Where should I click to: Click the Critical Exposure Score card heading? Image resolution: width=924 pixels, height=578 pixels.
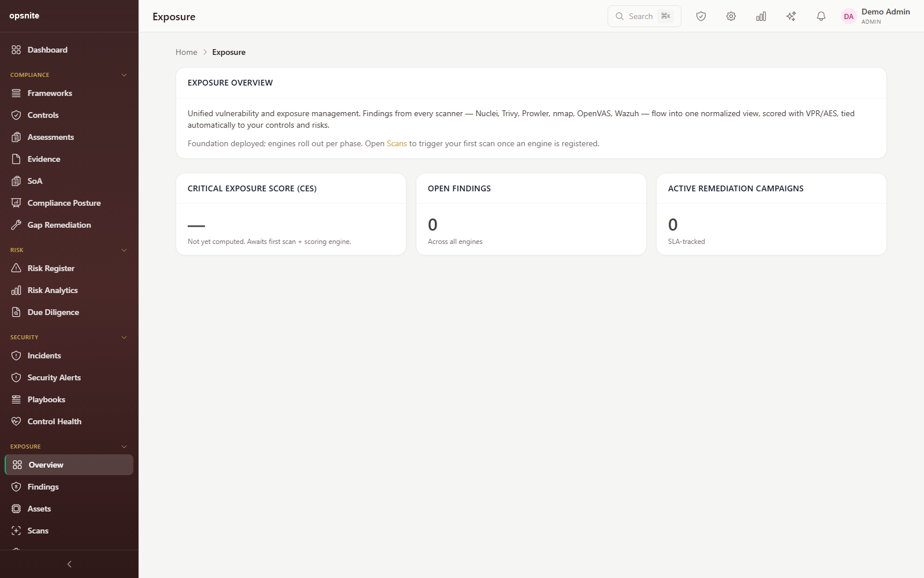coord(252,188)
